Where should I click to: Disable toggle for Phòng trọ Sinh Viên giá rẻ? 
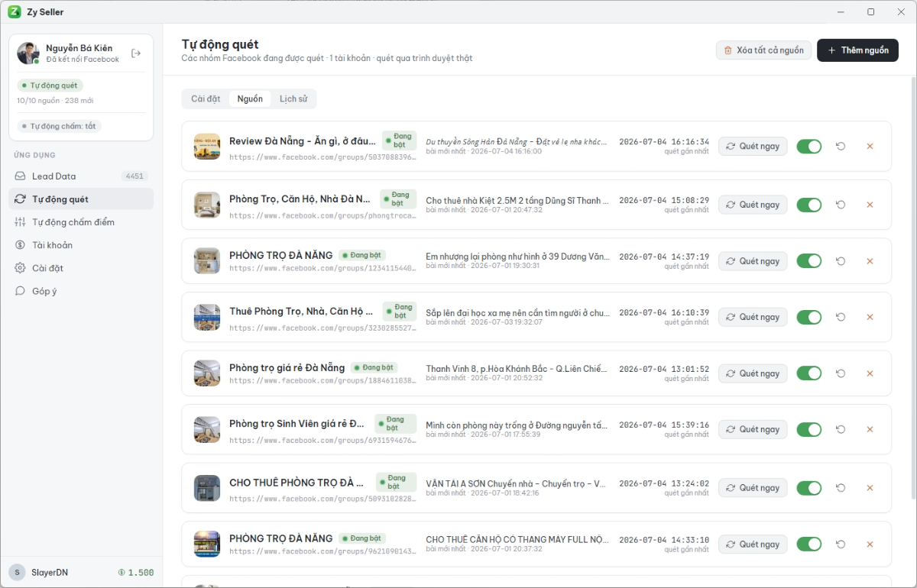pos(809,429)
